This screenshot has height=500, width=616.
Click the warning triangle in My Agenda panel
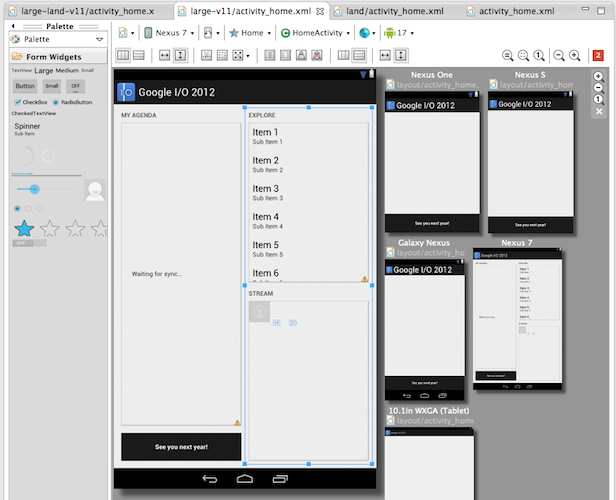point(237,423)
